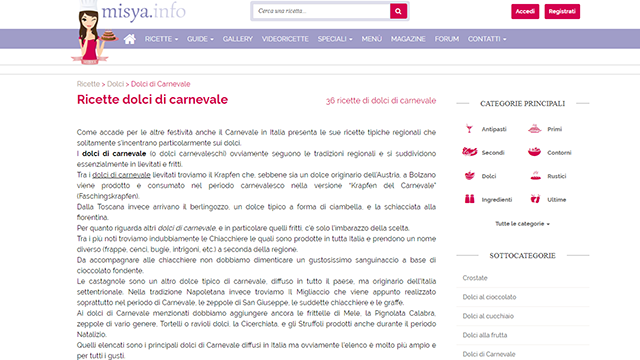This screenshot has width=640, height=360.
Task: Open Dolci di Carnevale subcategory
Action: click(489, 354)
